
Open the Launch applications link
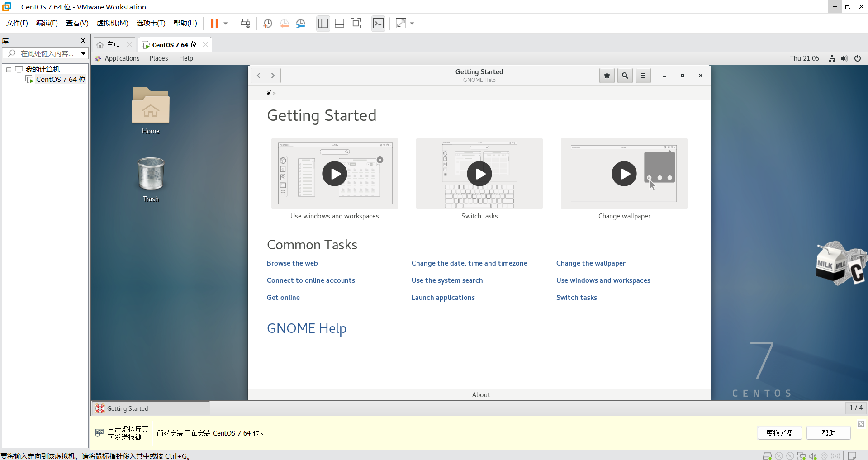click(x=443, y=298)
